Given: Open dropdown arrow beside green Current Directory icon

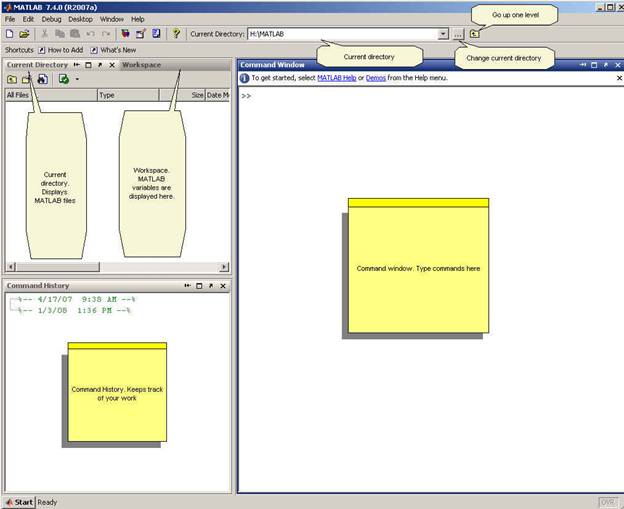Looking at the screenshot, I should [76, 79].
